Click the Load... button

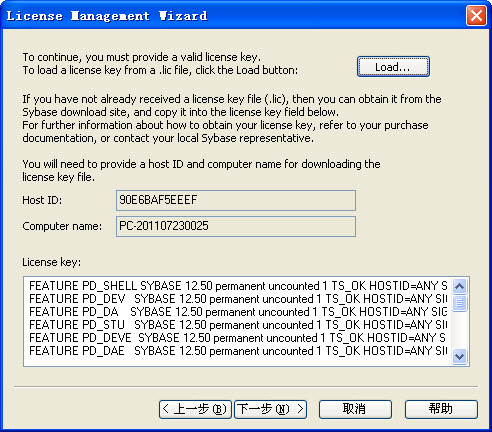pyautogui.click(x=393, y=67)
